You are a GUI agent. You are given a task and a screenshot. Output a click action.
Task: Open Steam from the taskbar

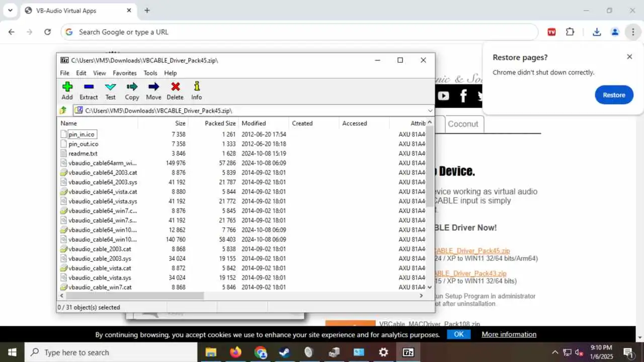pyautogui.click(x=285, y=352)
